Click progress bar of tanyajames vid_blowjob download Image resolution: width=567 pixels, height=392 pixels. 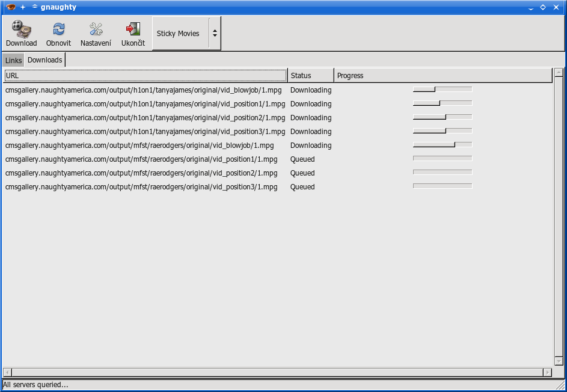pyautogui.click(x=443, y=90)
